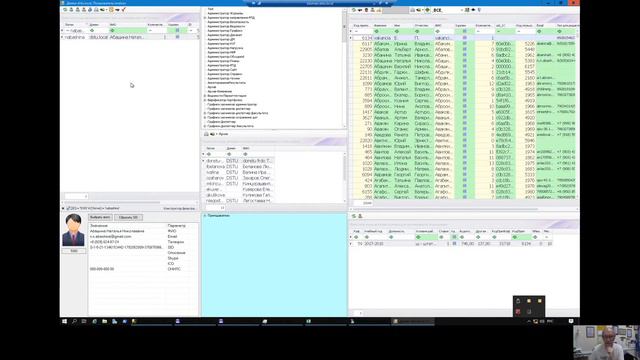Toggle checkbox in 2017-2018 bottom table row
This screenshot has height=360, width=640.
pos(454,244)
